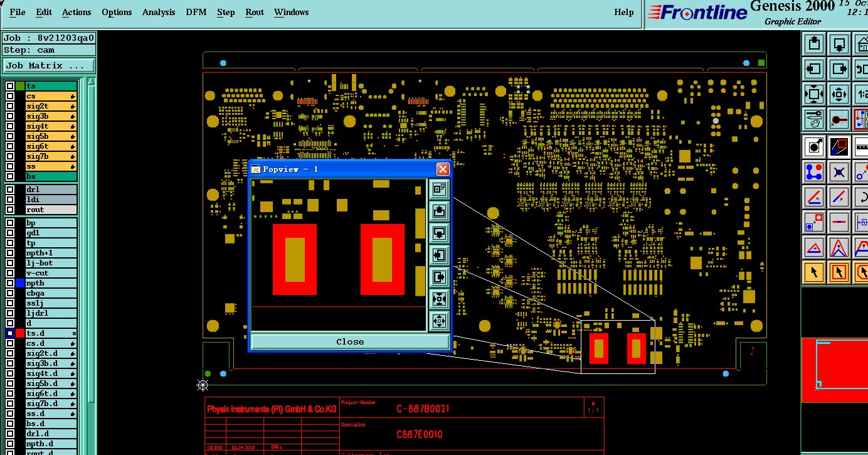Select layer name lj-bot in list

point(51,263)
